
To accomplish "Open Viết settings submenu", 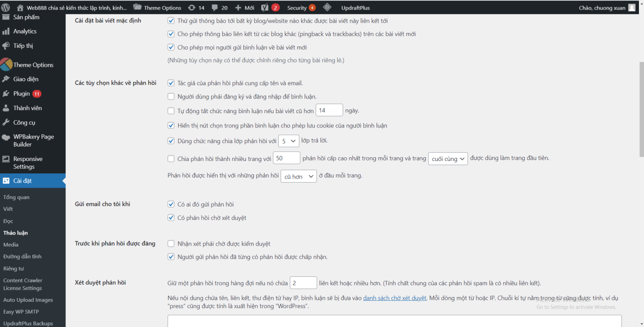I will (x=8, y=209).
